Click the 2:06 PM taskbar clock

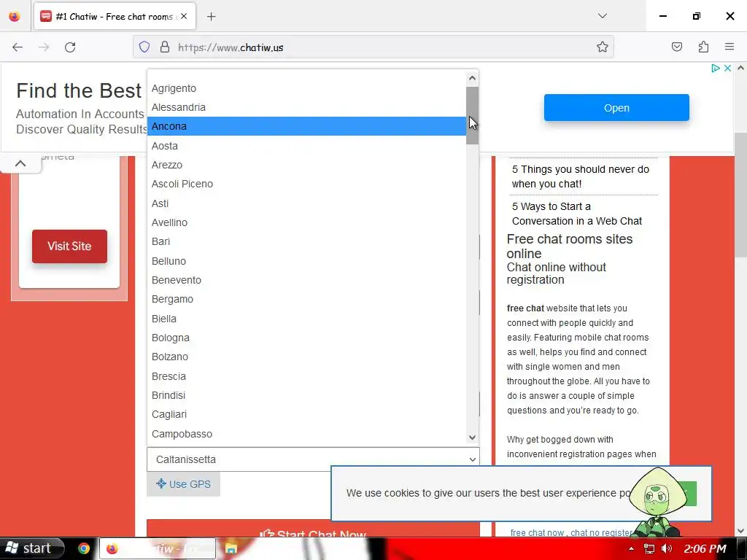[x=705, y=548]
